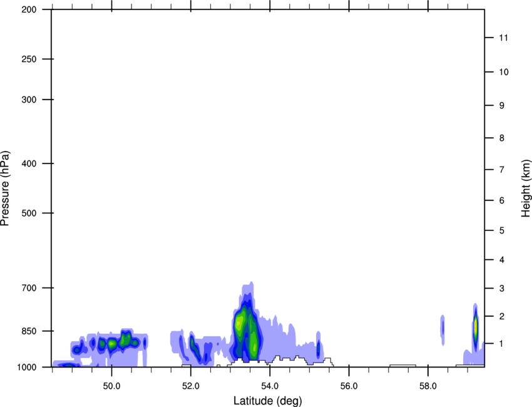Click pressure tick label '400'
This screenshot has height=407, width=532.
29,163
